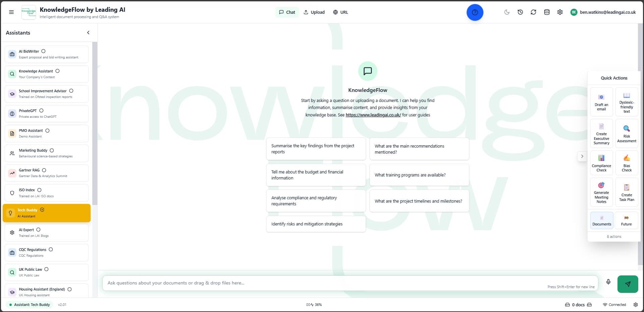Open the Documents quick action tab
This screenshot has height=312, width=644.
click(601, 220)
